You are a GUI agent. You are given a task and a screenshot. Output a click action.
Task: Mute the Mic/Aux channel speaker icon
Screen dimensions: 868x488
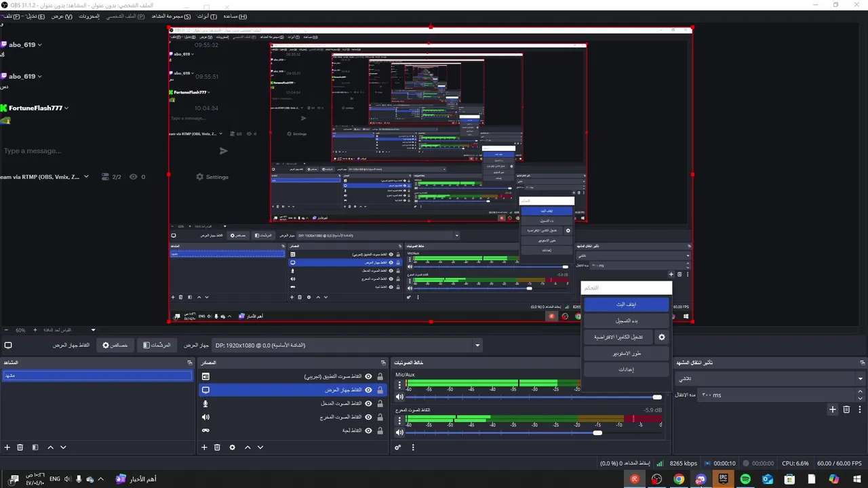tap(399, 397)
